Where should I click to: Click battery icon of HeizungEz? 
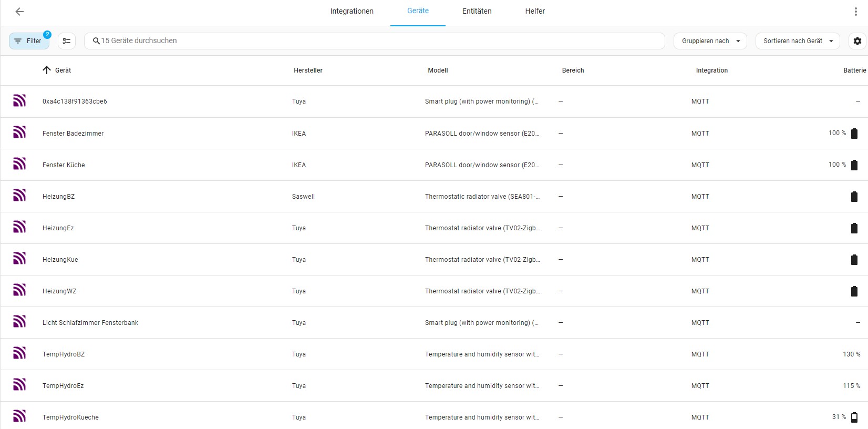(854, 228)
